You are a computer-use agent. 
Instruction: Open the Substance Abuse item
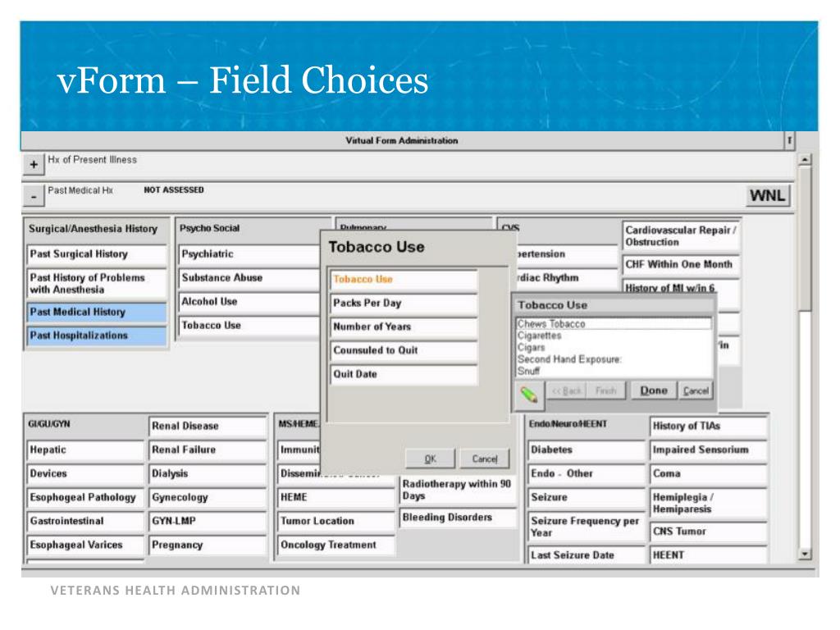(249, 278)
